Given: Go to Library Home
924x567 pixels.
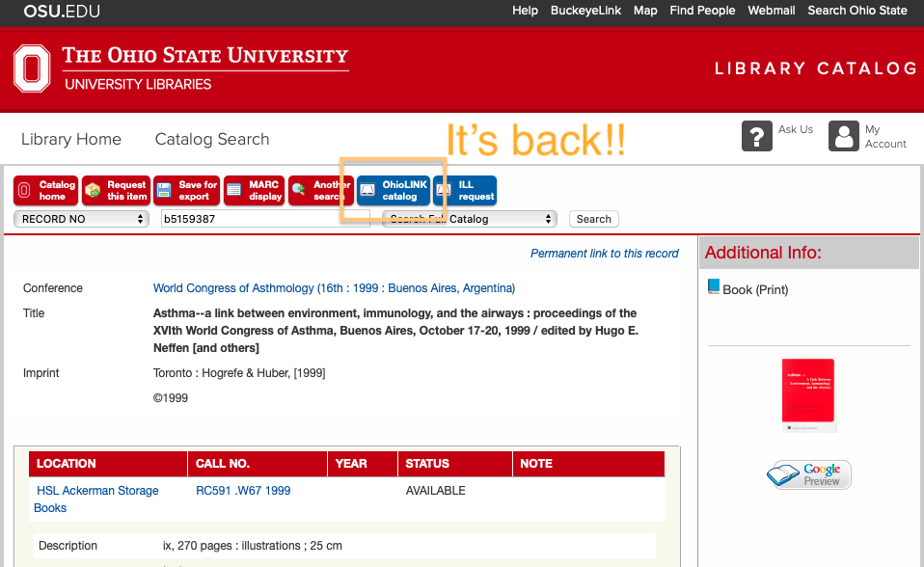Looking at the screenshot, I should tap(71, 139).
